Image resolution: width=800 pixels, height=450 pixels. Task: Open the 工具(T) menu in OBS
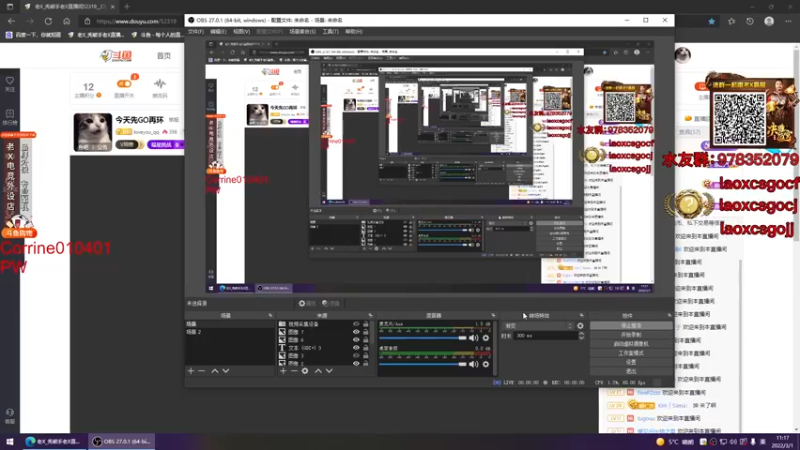[331, 32]
